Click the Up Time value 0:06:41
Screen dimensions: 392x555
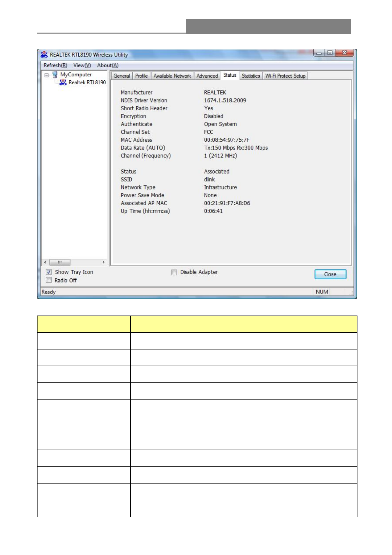point(213,211)
